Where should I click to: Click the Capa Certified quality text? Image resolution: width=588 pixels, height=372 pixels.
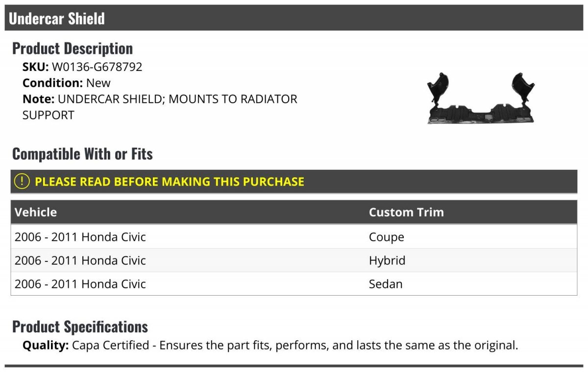(270, 345)
